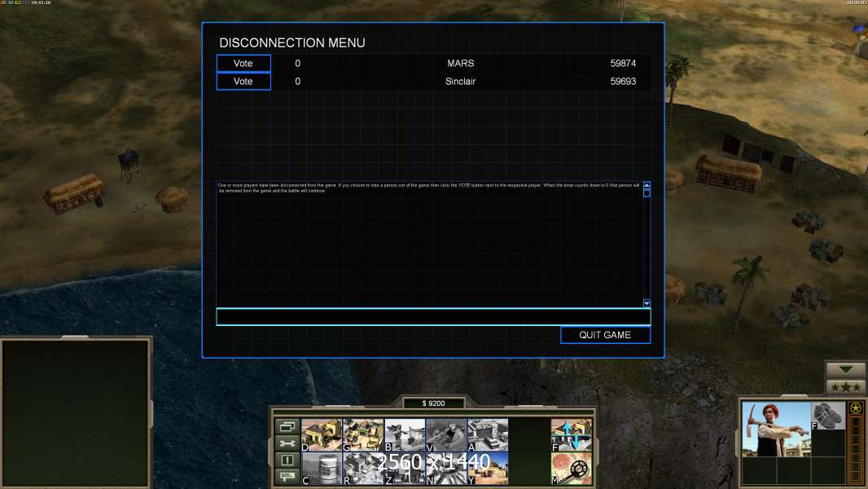
Task: Click the vote count 0 in Sinclair row
Action: [298, 81]
